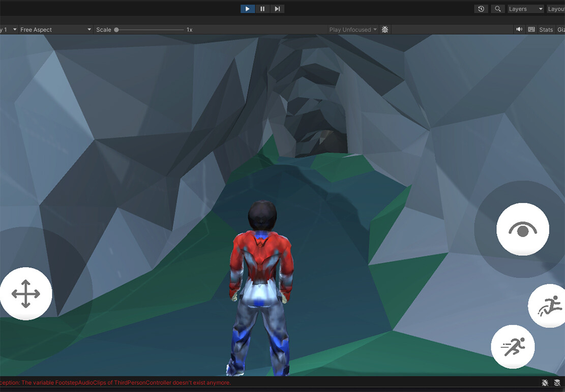Open the Layout selector
This screenshot has height=392, width=565.
pos(557,9)
